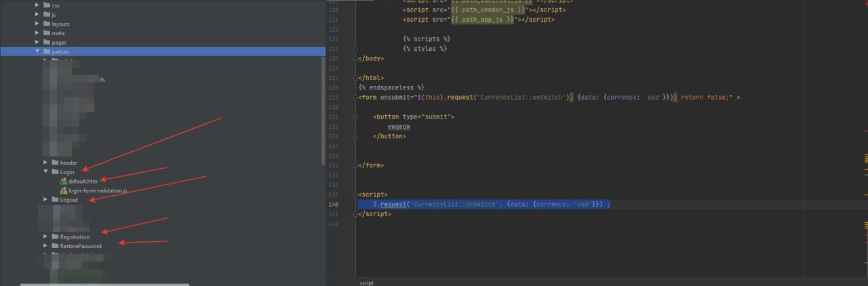Collapse the partials folder arrow
Image resolution: width=868 pixels, height=286 pixels.
pos(37,52)
